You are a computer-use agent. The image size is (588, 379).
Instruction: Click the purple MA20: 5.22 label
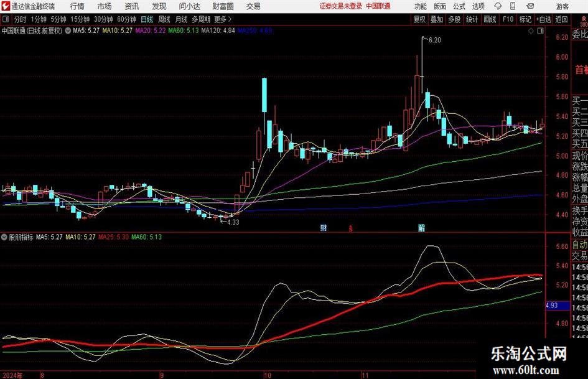pyautogui.click(x=151, y=30)
